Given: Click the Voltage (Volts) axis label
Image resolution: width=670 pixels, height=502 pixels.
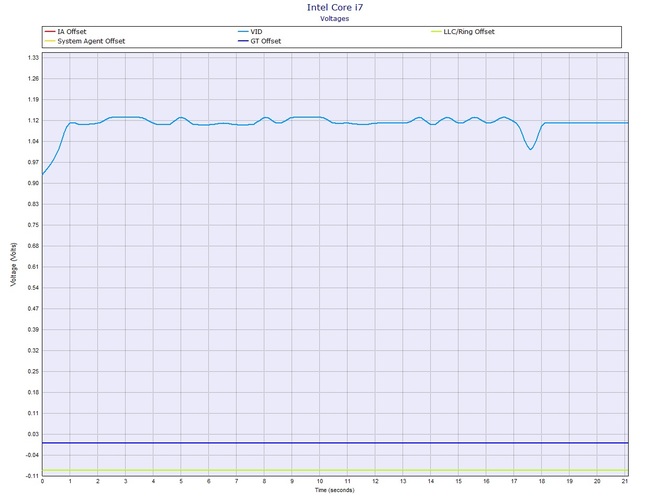Looking at the screenshot, I should coord(14,264).
